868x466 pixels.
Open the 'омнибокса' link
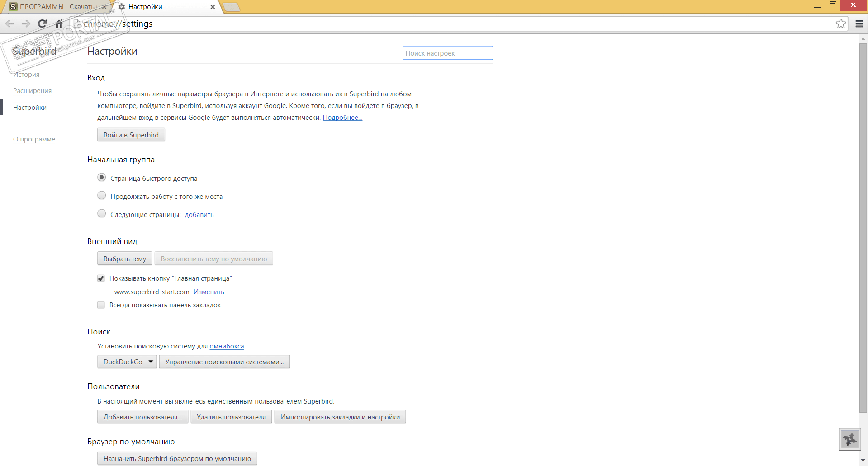227,346
